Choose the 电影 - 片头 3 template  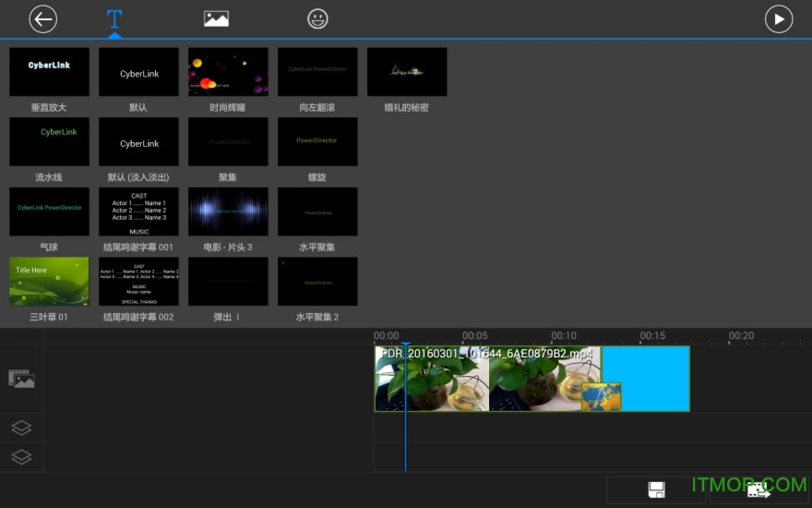pos(228,212)
